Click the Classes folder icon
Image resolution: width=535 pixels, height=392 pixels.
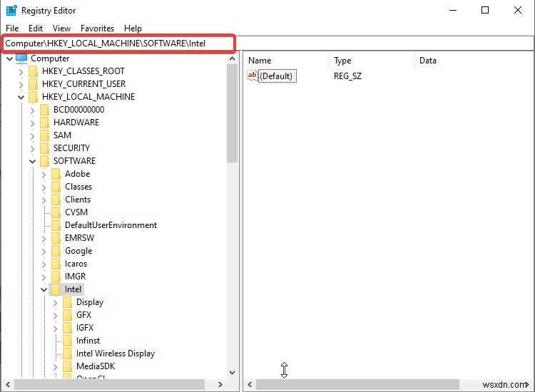point(56,187)
